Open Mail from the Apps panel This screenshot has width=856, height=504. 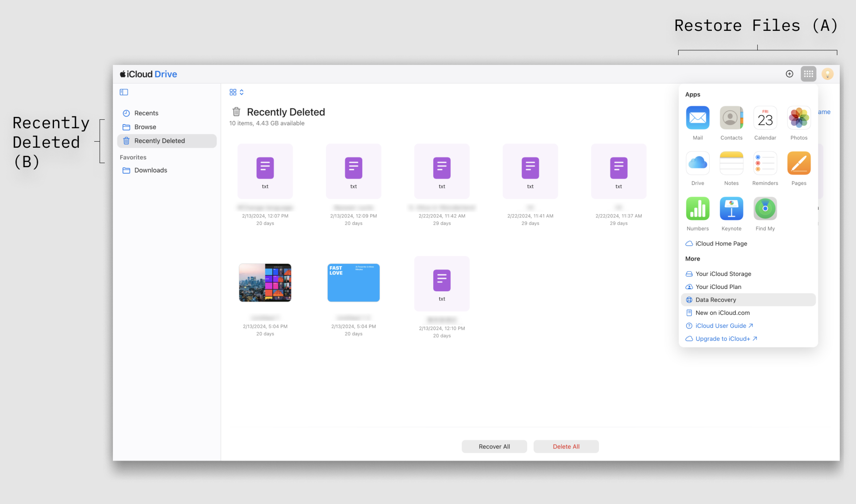(x=697, y=118)
